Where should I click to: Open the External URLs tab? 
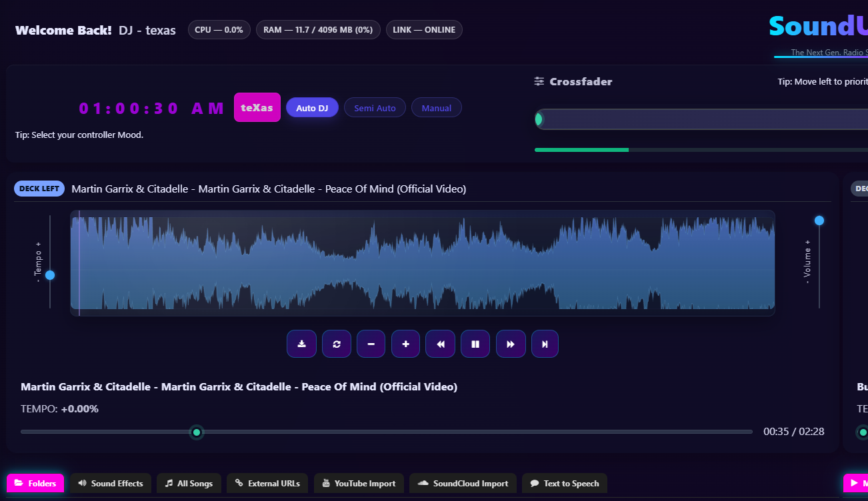(267, 484)
